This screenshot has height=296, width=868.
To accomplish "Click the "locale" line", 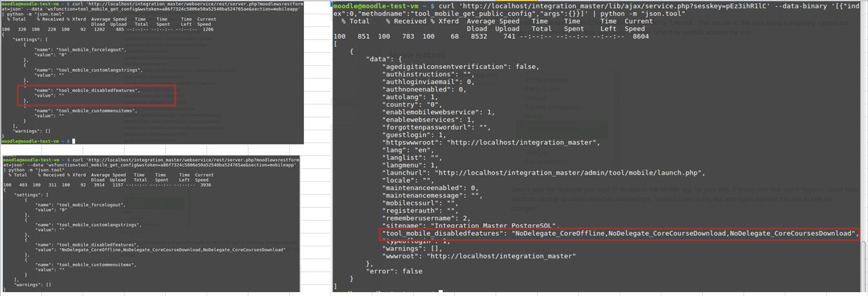I will [x=407, y=180].
